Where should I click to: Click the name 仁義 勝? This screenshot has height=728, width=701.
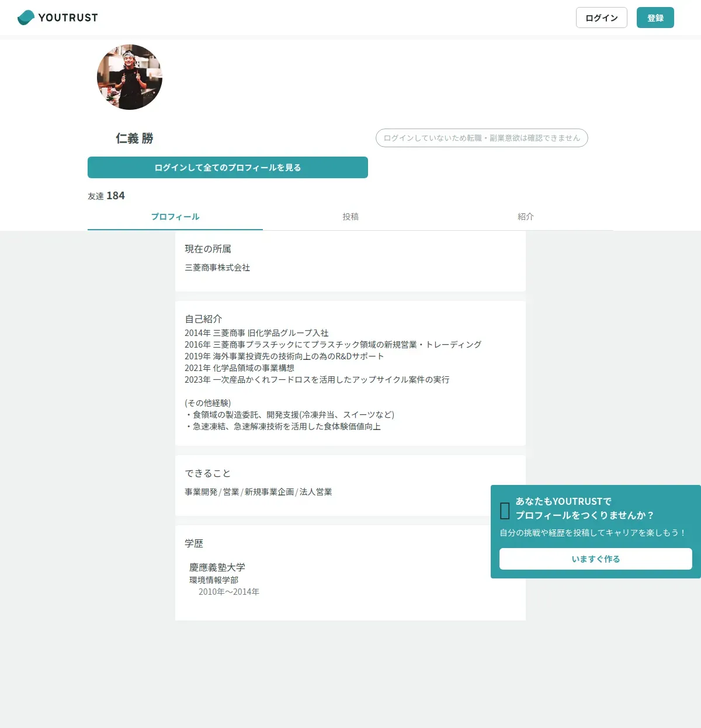(x=134, y=138)
